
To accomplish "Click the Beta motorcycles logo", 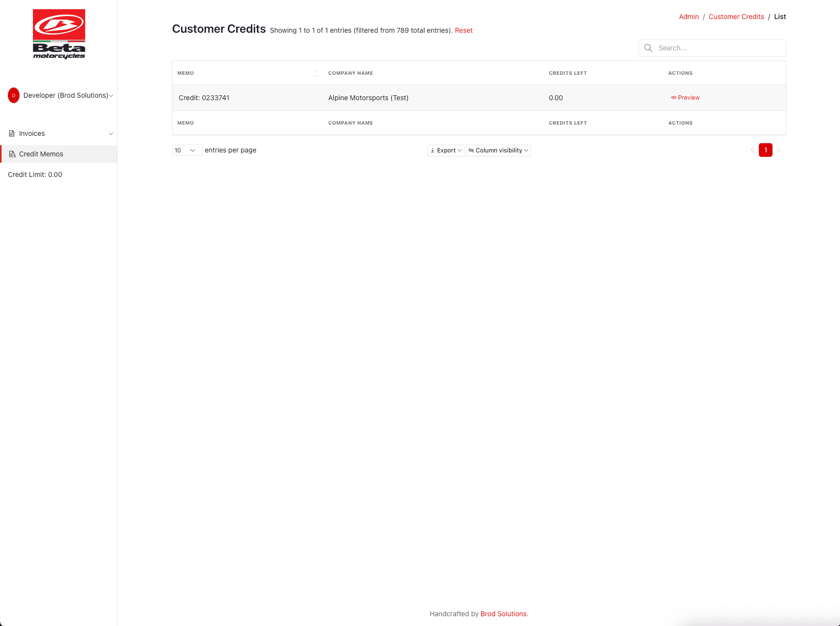I will (59, 33).
